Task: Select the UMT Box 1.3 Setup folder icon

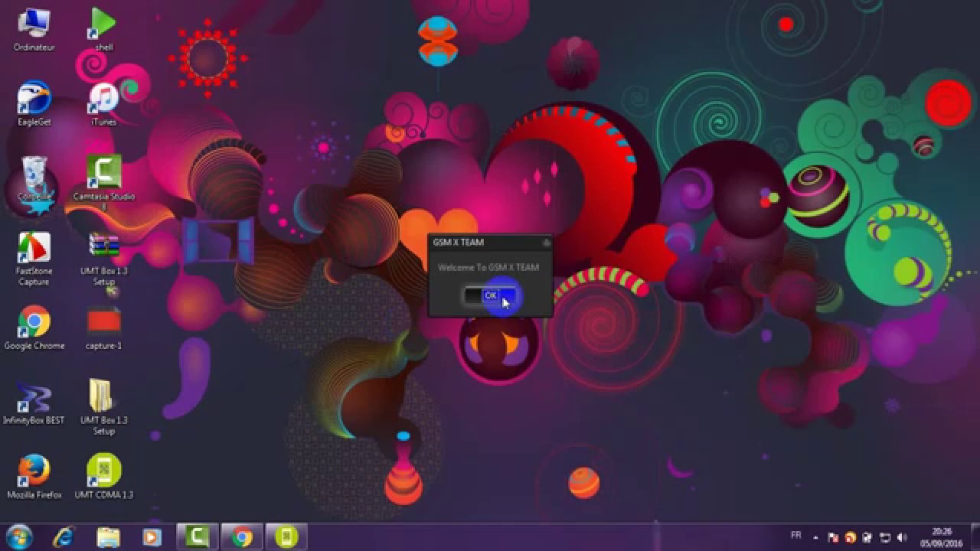Action: click(103, 407)
